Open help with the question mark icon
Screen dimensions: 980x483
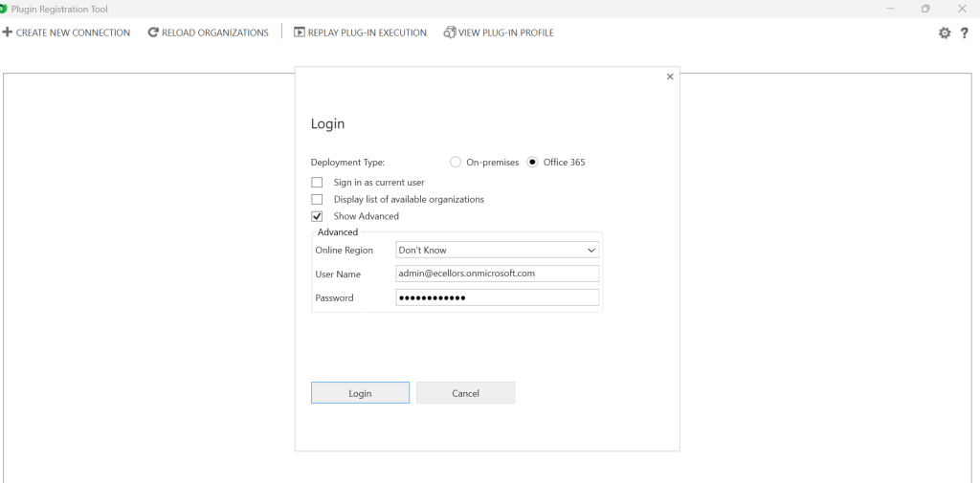[x=965, y=33]
